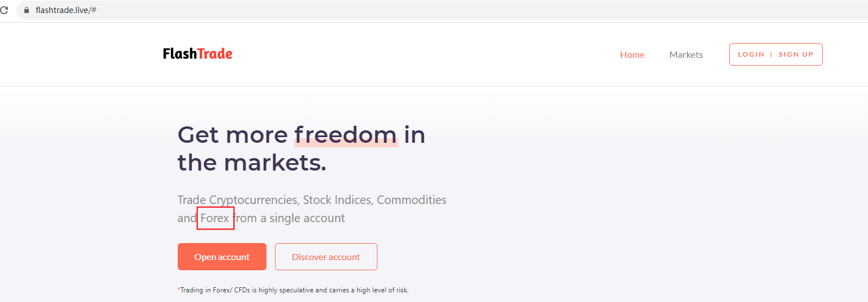This screenshot has height=302, width=868.
Task: Click the risk disclaimer text
Action: pos(294,290)
